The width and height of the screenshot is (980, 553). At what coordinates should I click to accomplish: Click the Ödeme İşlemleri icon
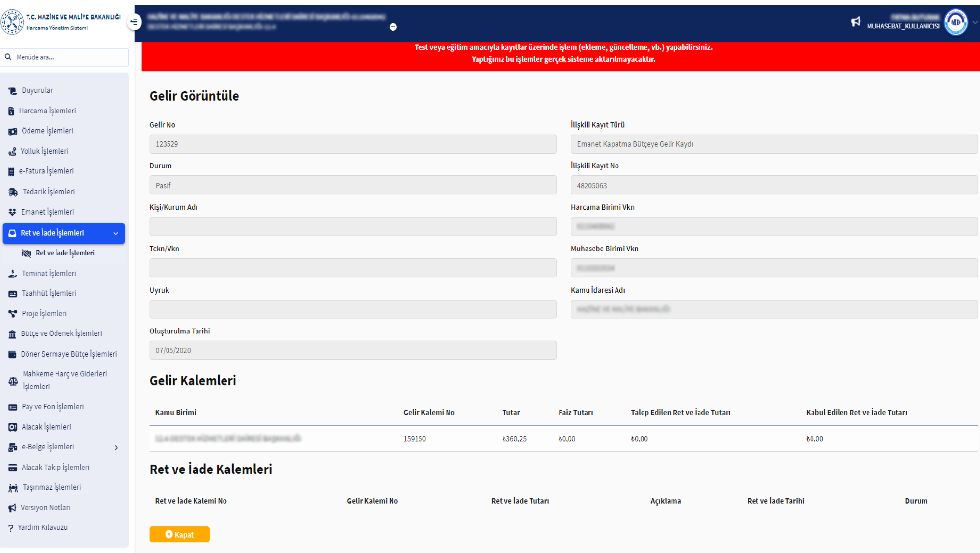pyautogui.click(x=13, y=131)
